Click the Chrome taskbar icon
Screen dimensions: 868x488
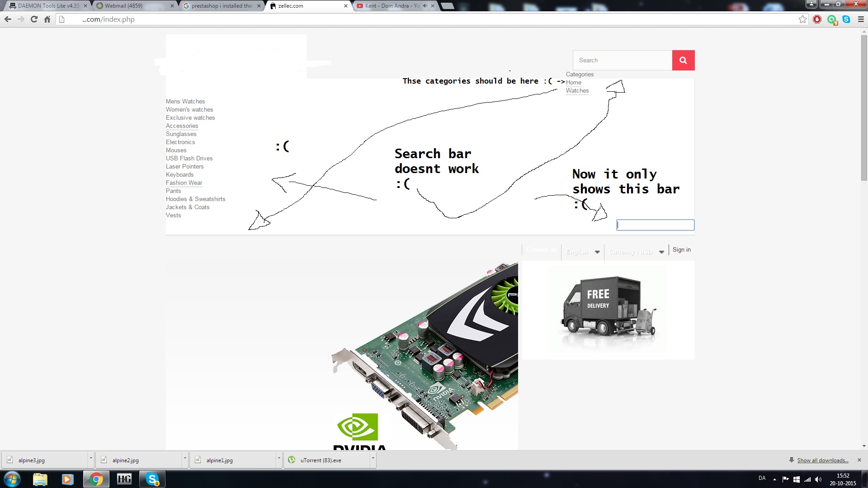click(96, 479)
